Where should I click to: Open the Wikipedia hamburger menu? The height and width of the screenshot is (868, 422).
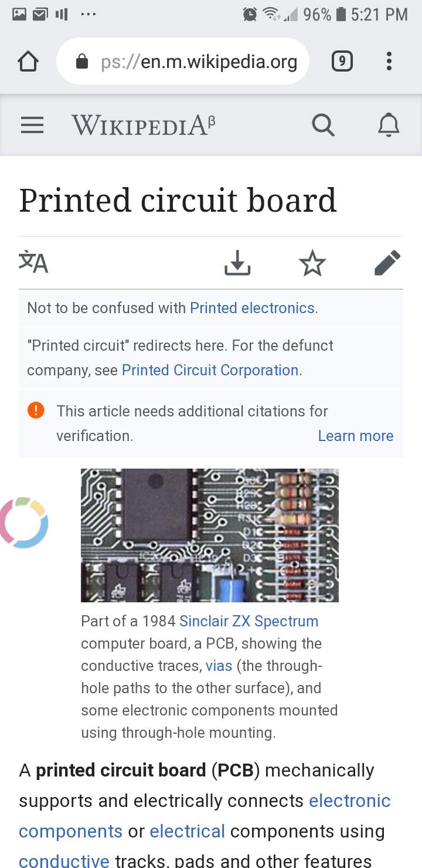click(32, 124)
